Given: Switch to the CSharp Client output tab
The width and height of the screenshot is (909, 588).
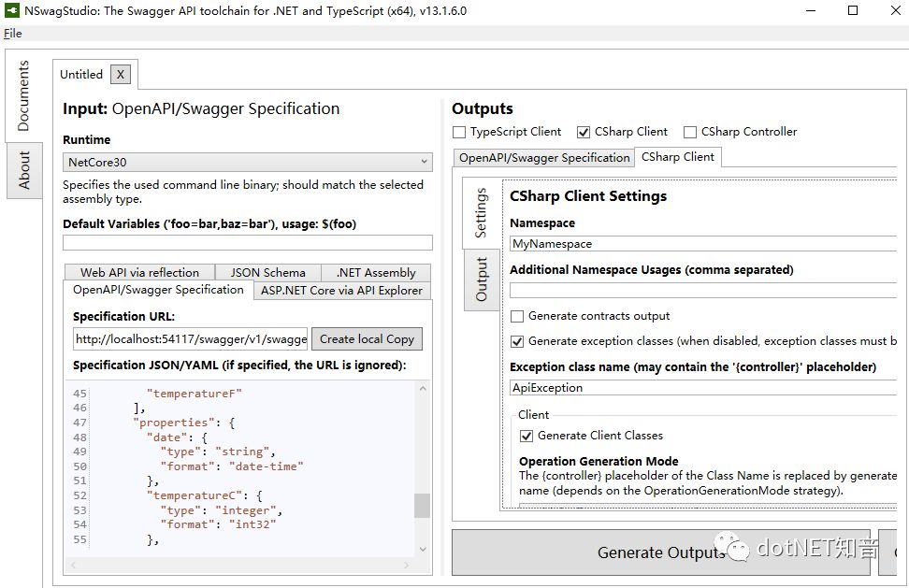Looking at the screenshot, I should tap(678, 157).
